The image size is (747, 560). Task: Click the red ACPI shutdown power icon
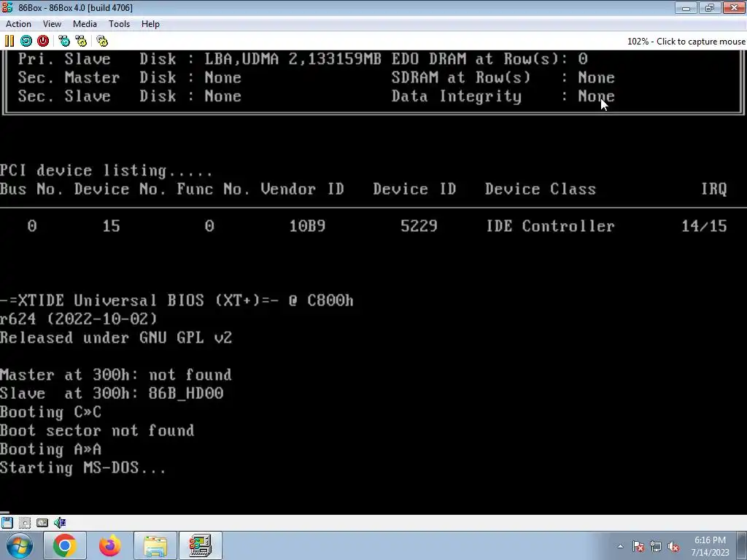(x=43, y=41)
